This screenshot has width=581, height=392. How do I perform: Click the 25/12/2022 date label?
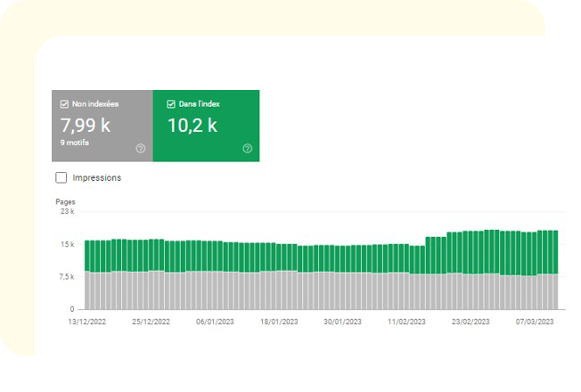151,322
